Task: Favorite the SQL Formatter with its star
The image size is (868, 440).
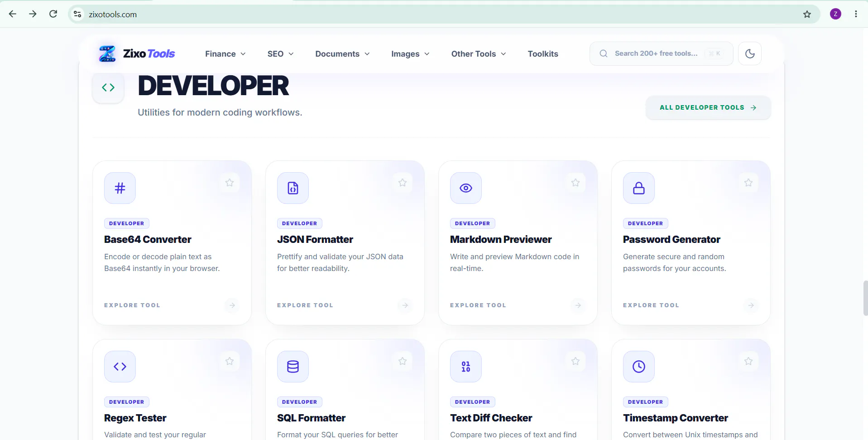Action: coord(403,361)
